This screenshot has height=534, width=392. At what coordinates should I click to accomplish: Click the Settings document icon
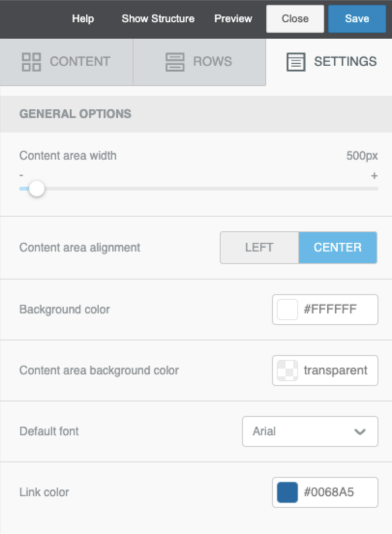point(296,62)
